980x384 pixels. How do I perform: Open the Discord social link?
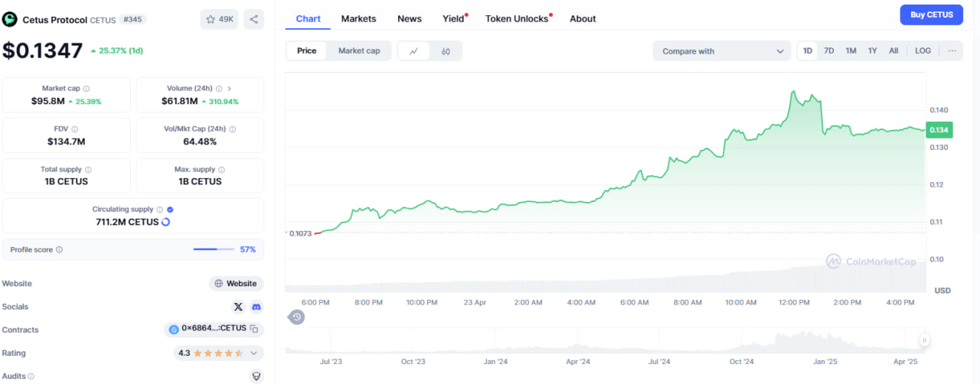coord(256,307)
